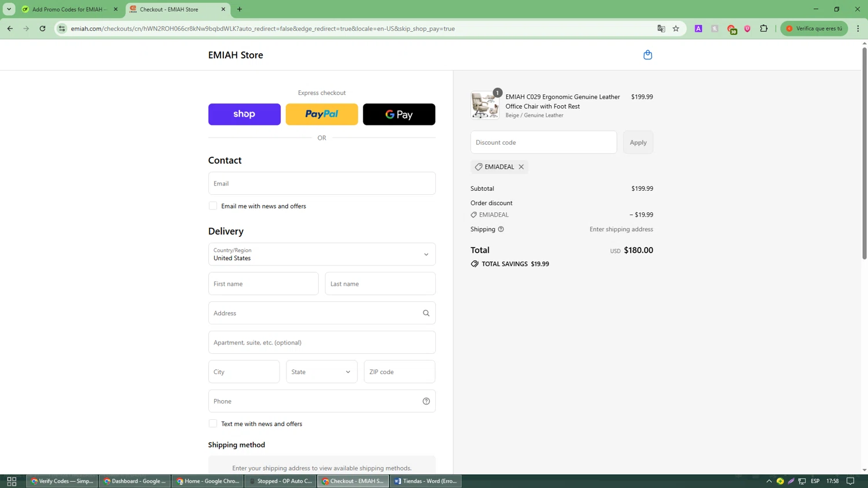868x488 pixels.
Task: Open a new browser tab
Action: coord(240,9)
